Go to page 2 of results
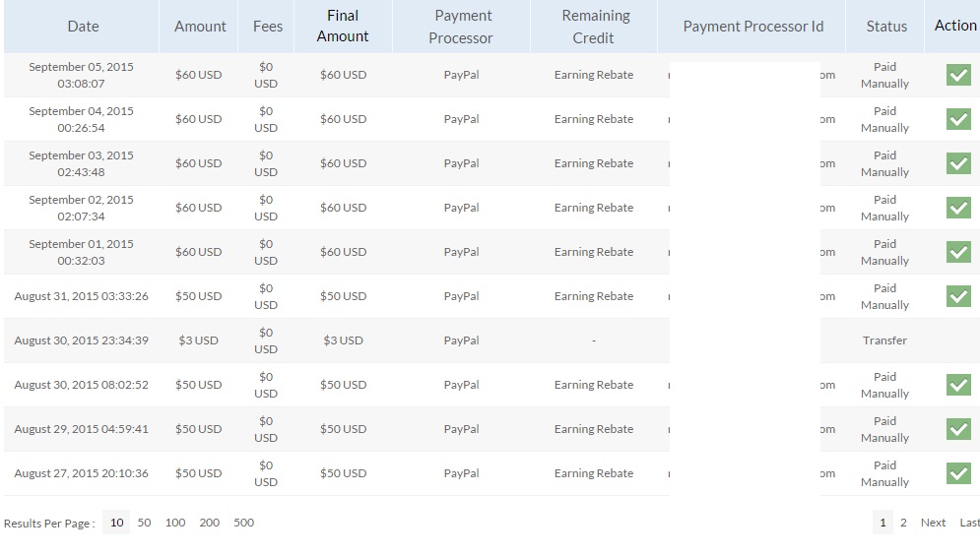 click(x=903, y=523)
